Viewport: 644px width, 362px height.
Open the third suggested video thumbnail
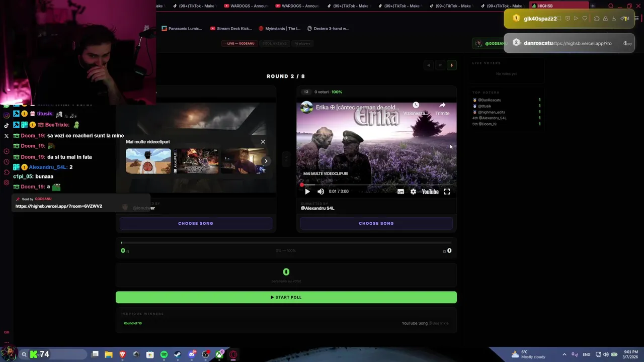[243, 161]
